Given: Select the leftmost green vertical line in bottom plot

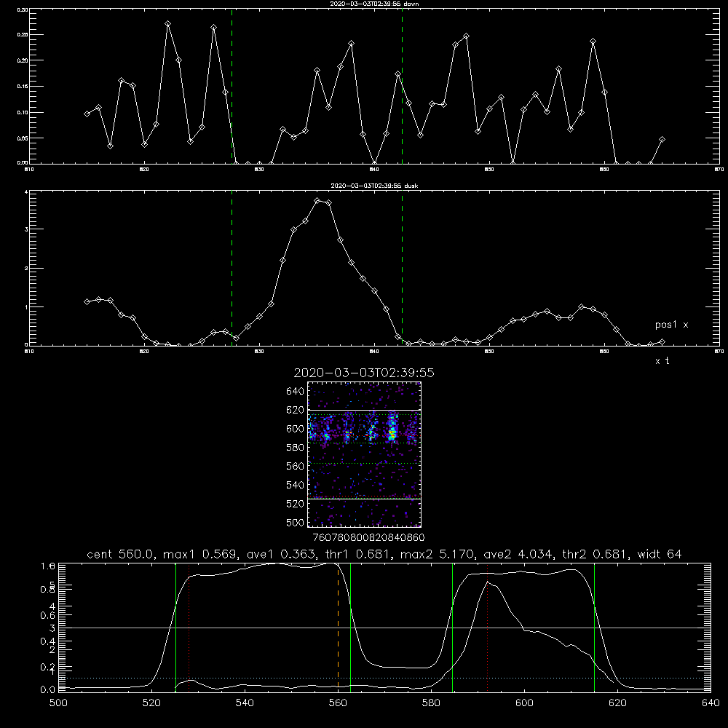Looking at the screenshot, I should 175,628.
